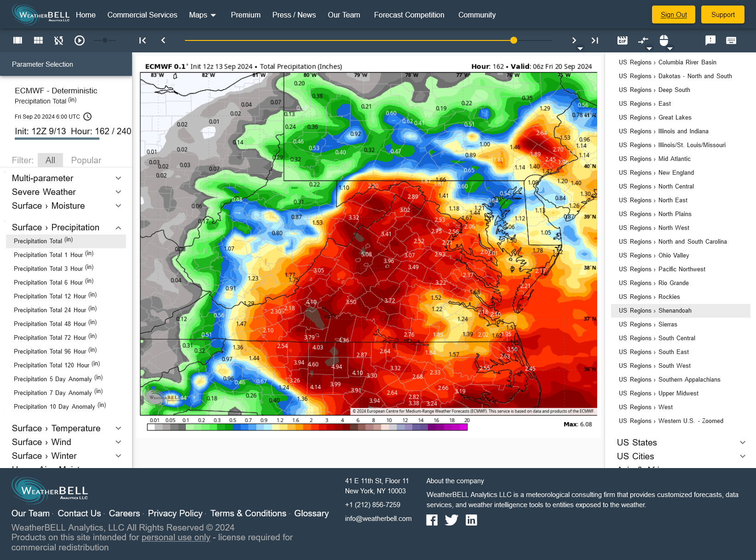Create an animated GIF export

click(622, 40)
